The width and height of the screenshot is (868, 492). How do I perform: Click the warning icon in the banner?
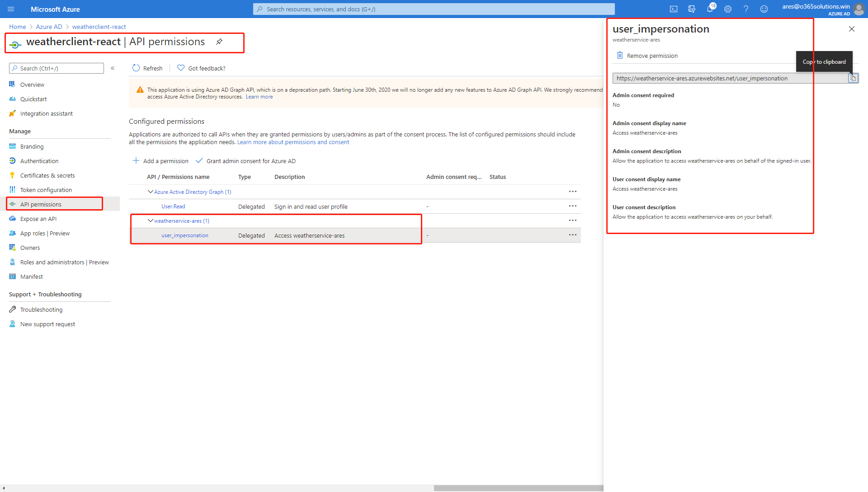tap(140, 90)
